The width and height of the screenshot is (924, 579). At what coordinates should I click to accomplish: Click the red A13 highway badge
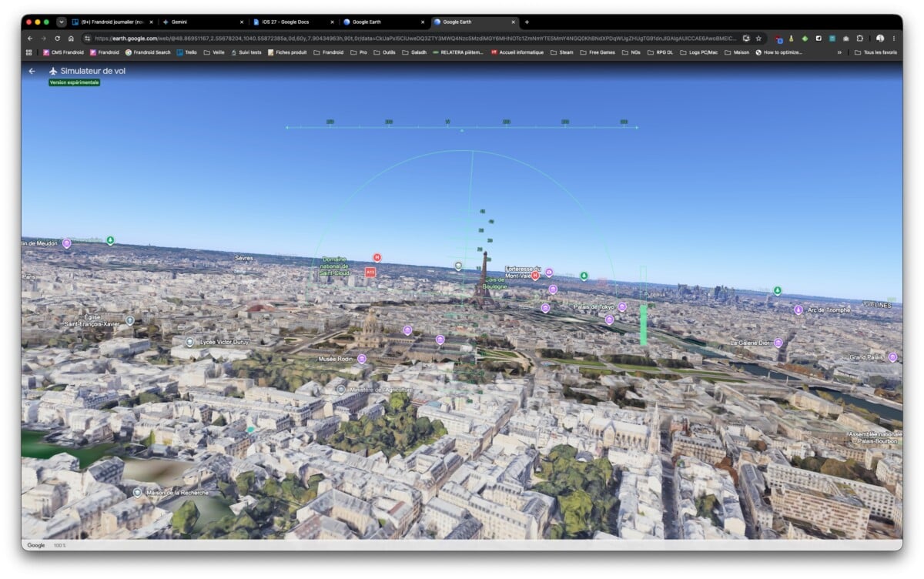click(x=370, y=272)
